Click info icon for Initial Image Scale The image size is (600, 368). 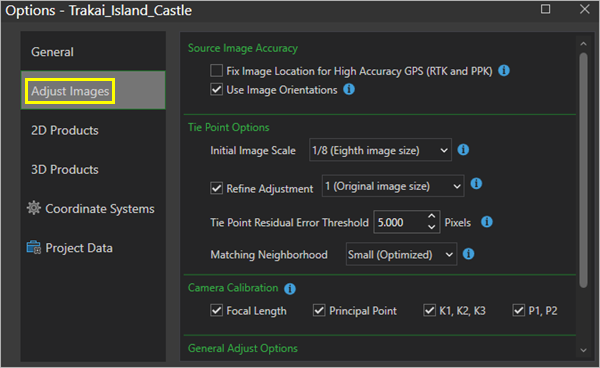pyautogui.click(x=463, y=150)
